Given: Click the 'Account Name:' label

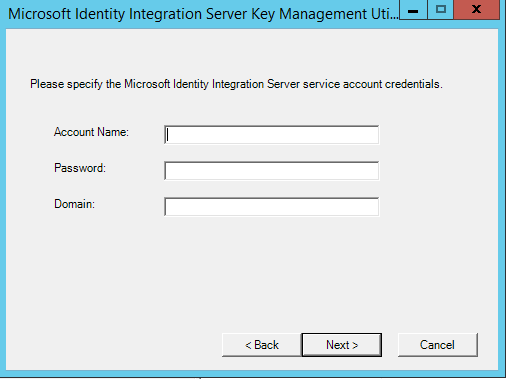Looking at the screenshot, I should click(91, 132).
